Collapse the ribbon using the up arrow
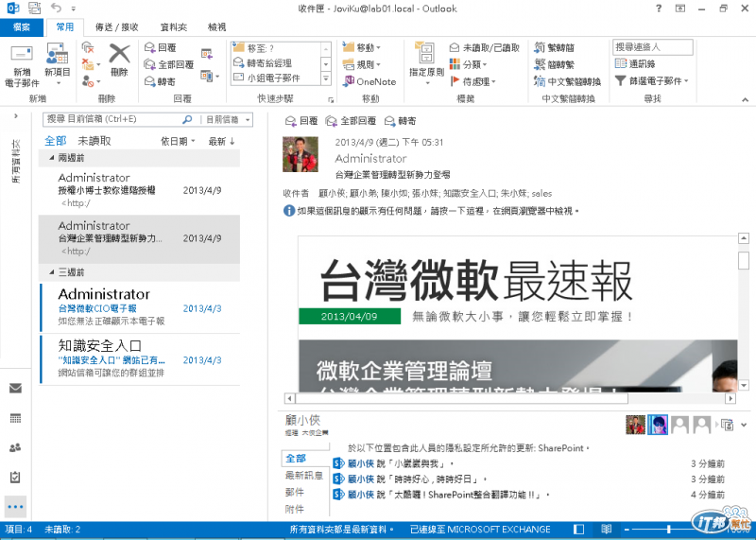Viewport: 756px width, 540px height. pos(745,99)
